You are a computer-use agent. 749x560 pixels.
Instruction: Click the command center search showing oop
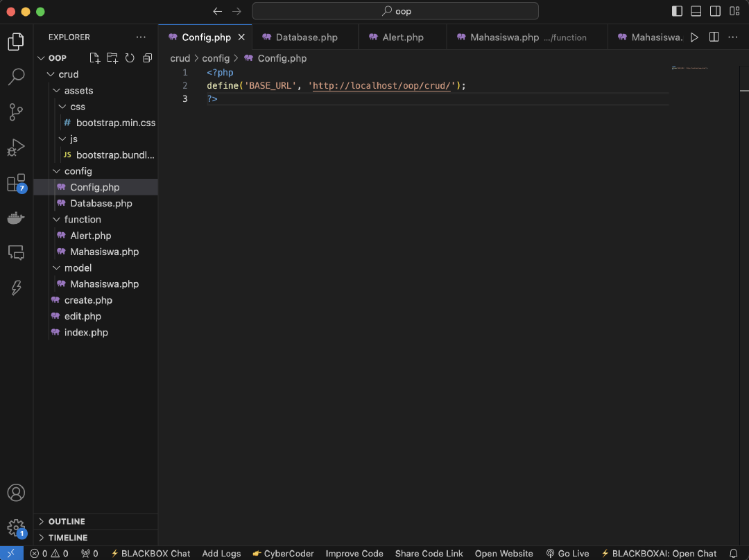(395, 11)
